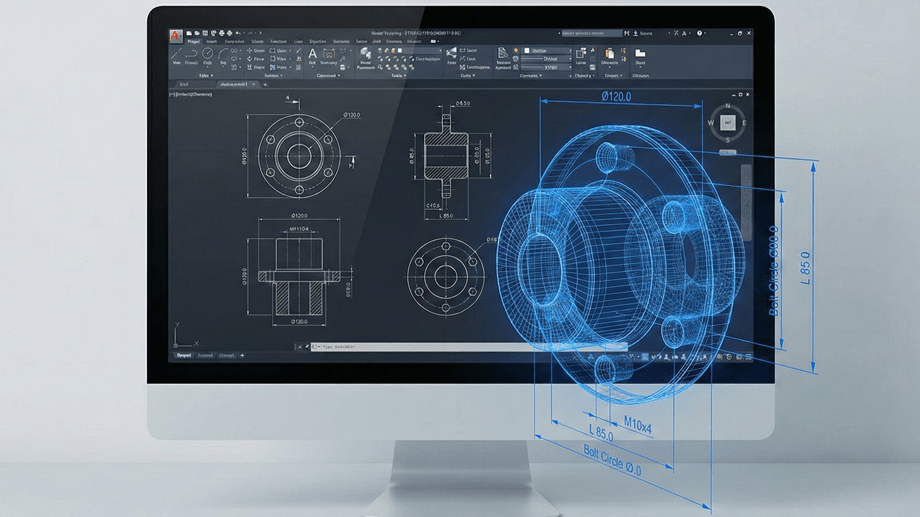The image size is (920, 517).
Task: Select the Line tool in the ribbon
Action: (178, 55)
